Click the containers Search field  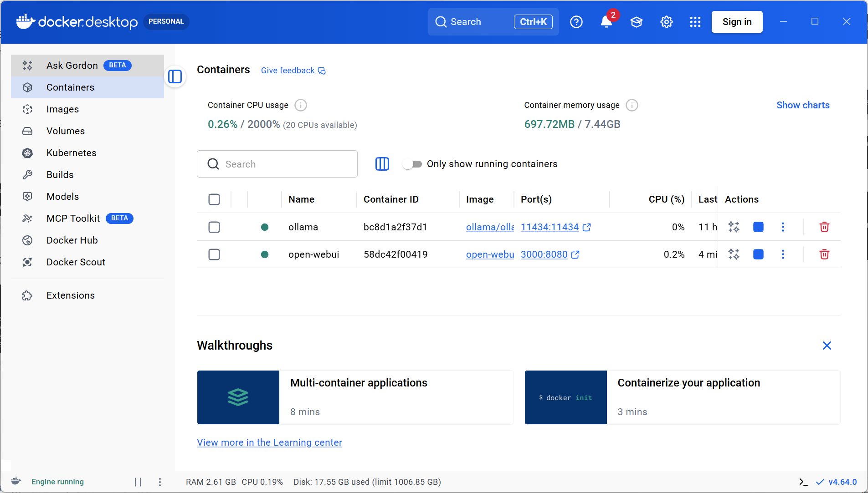[x=277, y=164]
